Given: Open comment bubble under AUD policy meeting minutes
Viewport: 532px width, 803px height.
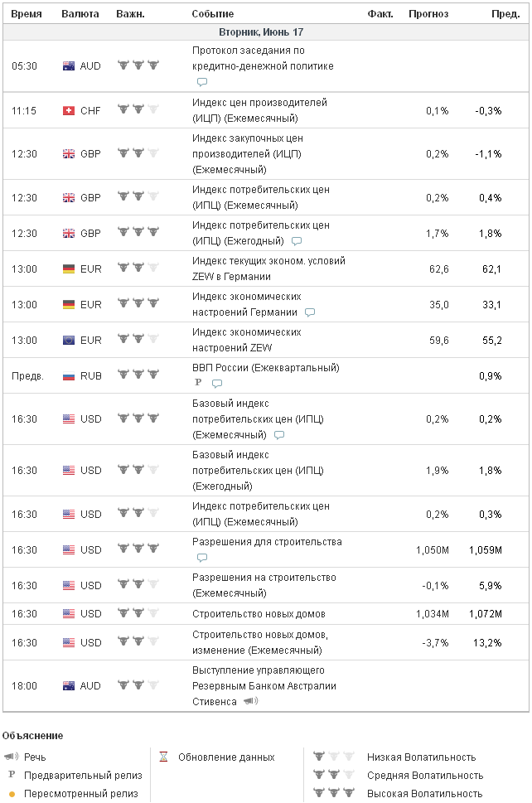Looking at the screenshot, I should point(202,82).
